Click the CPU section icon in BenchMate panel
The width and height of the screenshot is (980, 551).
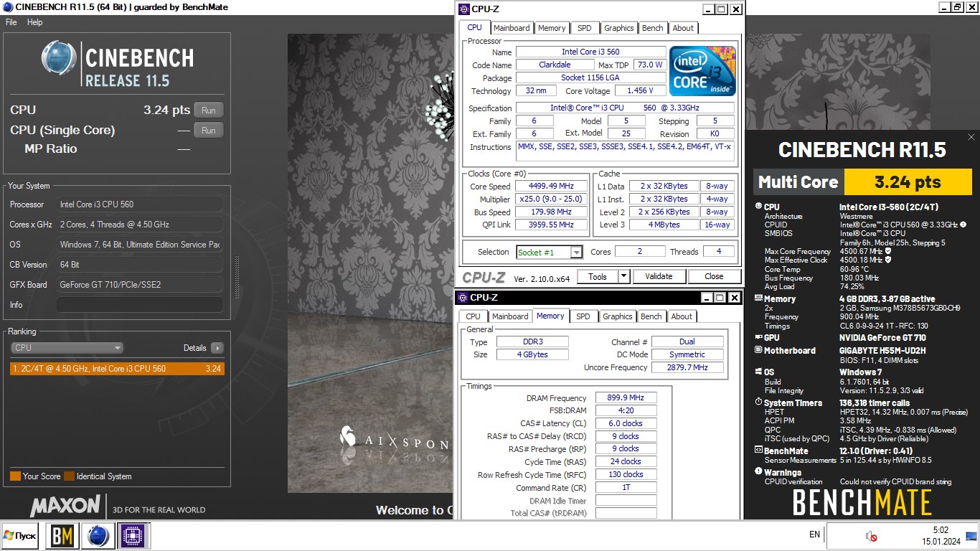758,207
